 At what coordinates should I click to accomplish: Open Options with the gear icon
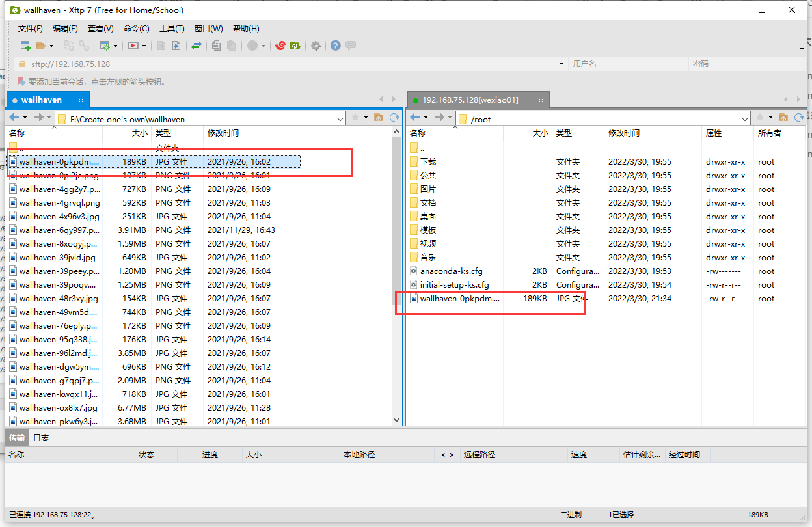tap(316, 46)
